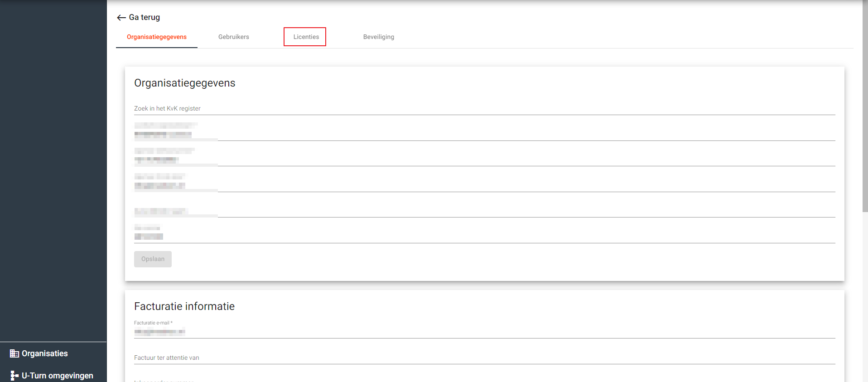Click the Organisatiegegevens card heading
Viewport: 868px width, 382px height.
click(x=185, y=83)
